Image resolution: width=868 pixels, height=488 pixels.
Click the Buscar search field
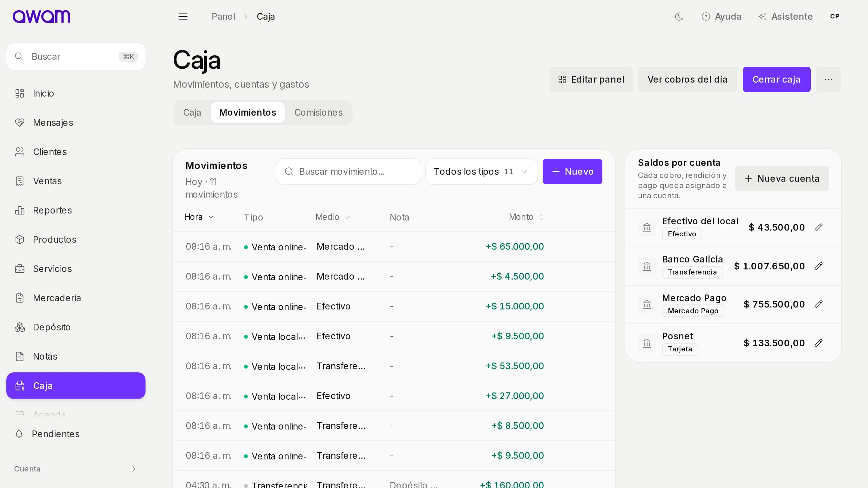76,57
